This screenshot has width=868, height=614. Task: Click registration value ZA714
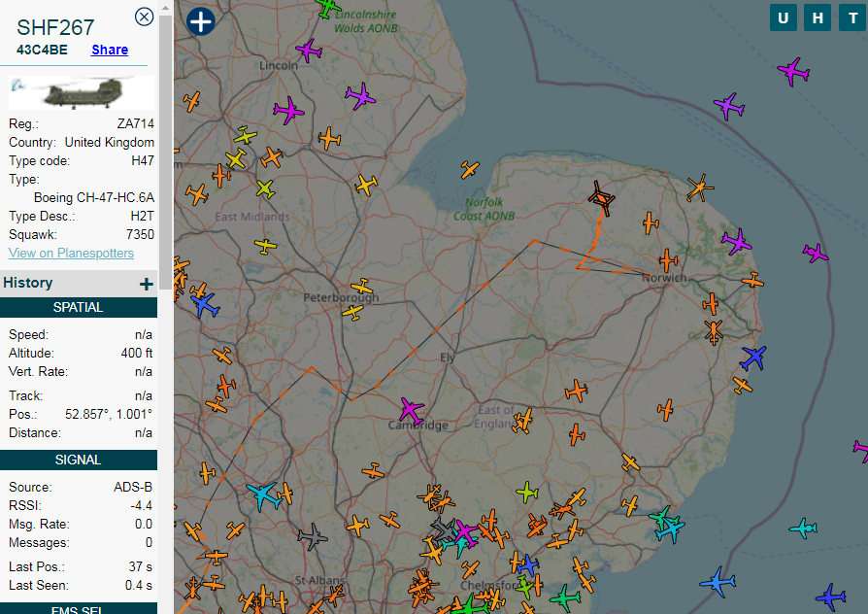[x=136, y=123]
